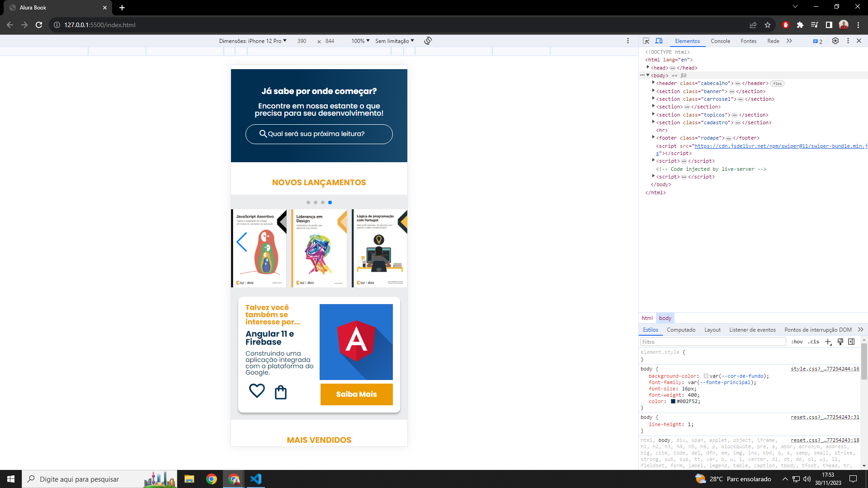
Task: Open style.css source link for body rule
Action: 825,369
